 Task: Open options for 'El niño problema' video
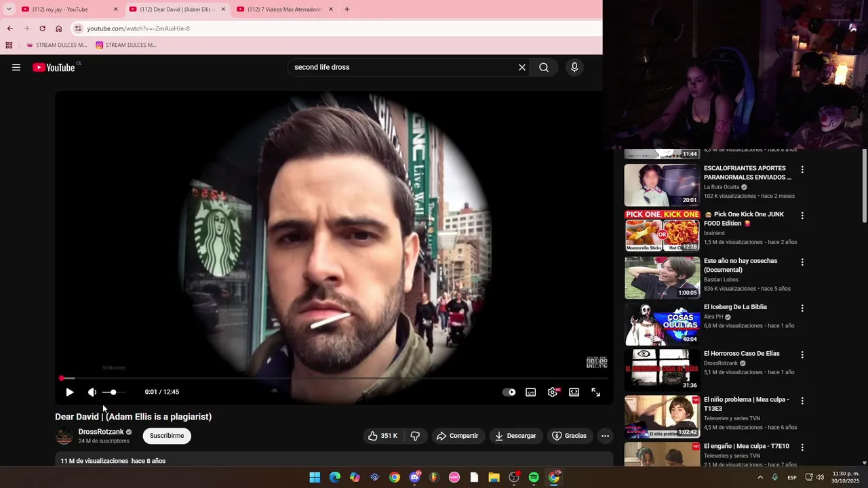(802, 401)
